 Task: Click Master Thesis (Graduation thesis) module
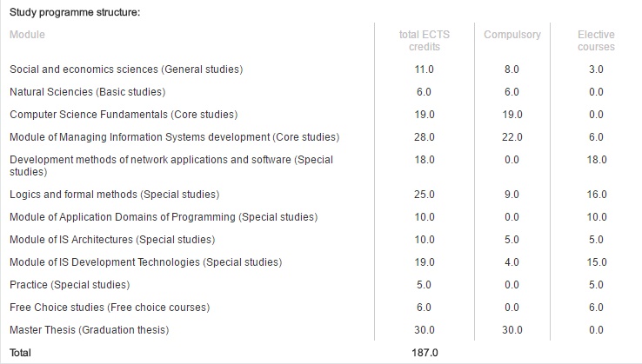pyautogui.click(x=90, y=329)
